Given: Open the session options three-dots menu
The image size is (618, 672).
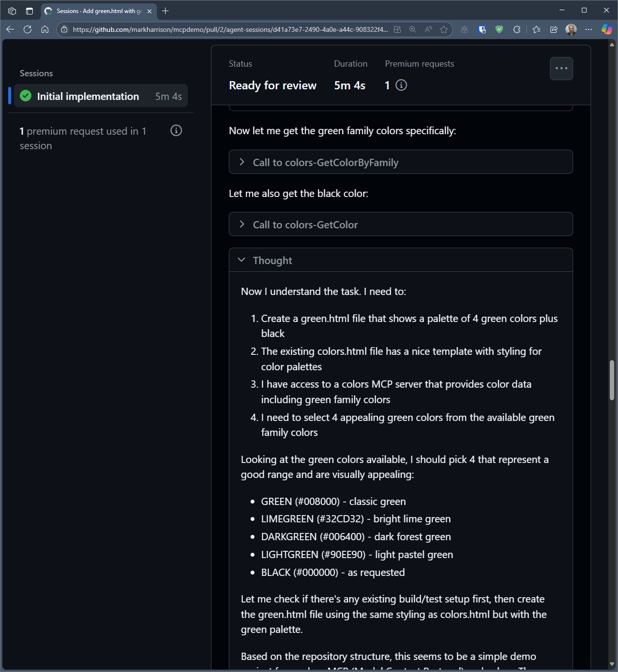Looking at the screenshot, I should click(561, 69).
